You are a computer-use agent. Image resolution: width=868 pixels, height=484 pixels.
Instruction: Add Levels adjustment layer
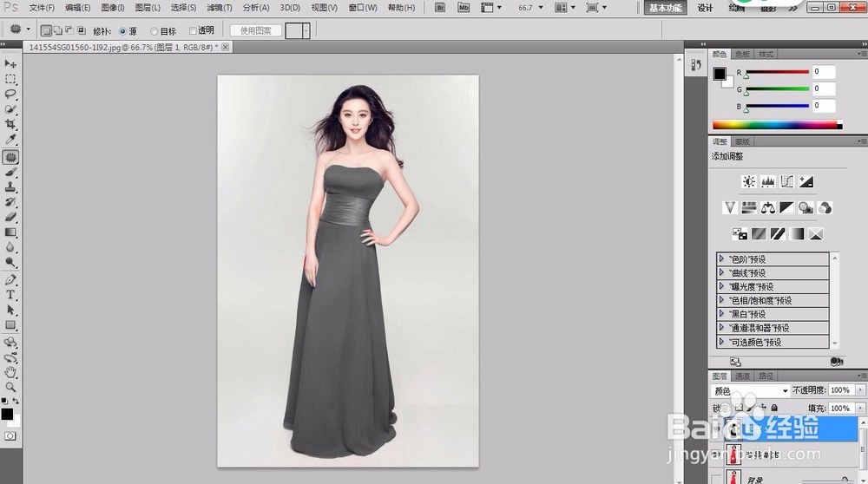click(768, 181)
